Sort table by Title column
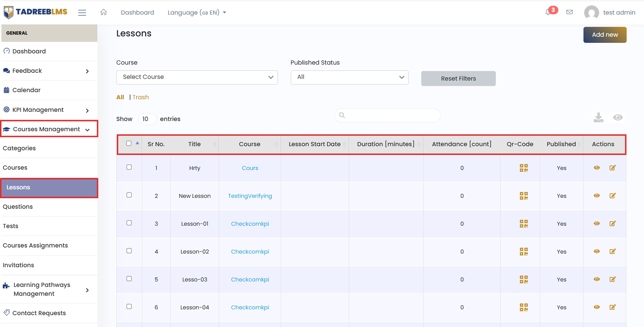The width and height of the screenshot is (644, 327). coord(195,144)
